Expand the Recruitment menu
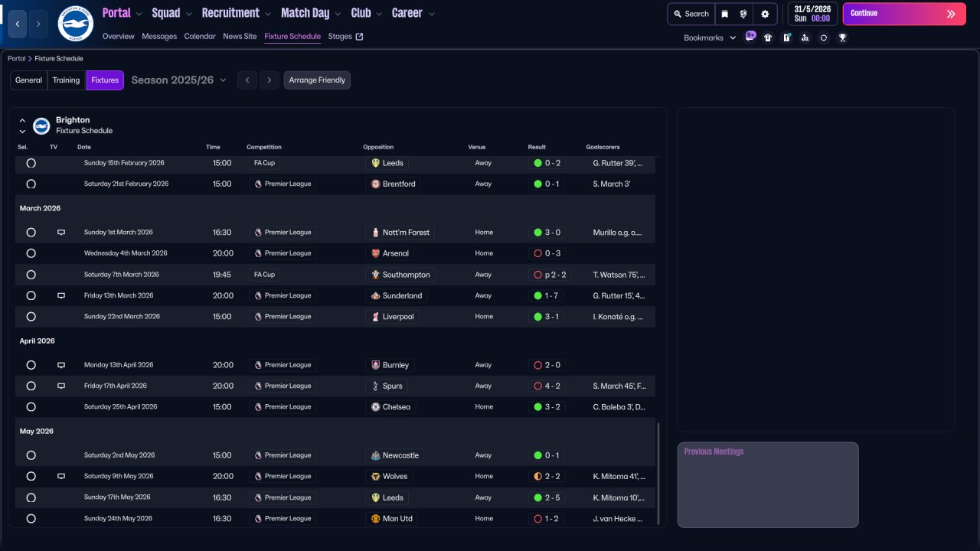Viewport: 980px width, 551px height. [236, 13]
